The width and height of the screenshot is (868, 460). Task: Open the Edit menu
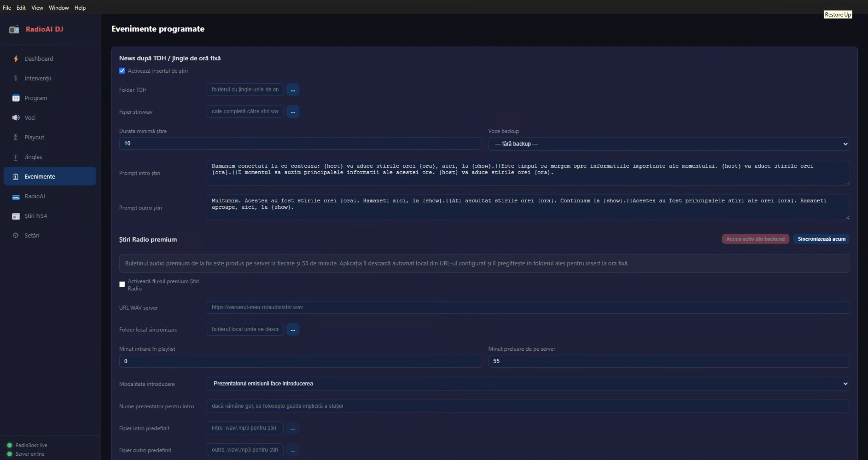coord(21,7)
